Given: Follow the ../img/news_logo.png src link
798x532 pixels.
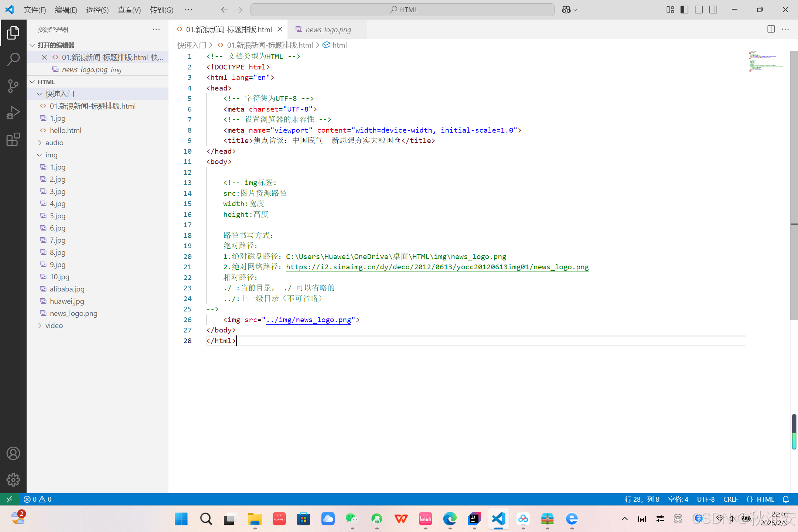Looking at the screenshot, I should pyautogui.click(x=308, y=320).
